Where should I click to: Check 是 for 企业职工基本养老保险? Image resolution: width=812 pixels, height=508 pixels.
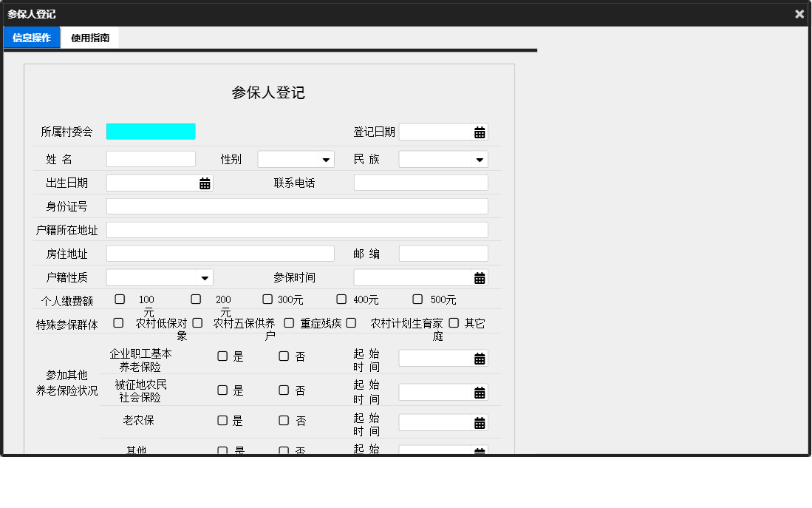tap(222, 356)
